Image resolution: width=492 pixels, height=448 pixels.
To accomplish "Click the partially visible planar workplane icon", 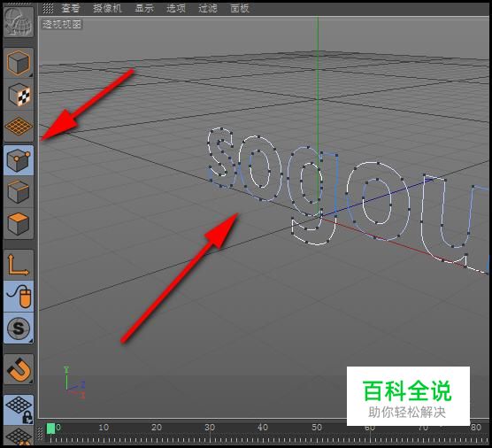I will click(19, 436).
